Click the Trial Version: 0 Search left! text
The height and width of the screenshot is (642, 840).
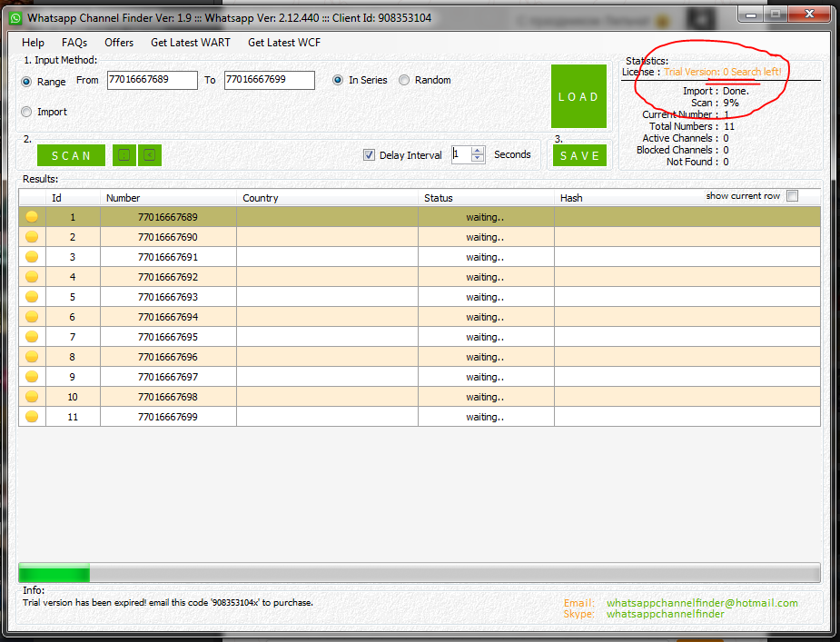pyautogui.click(x=723, y=72)
